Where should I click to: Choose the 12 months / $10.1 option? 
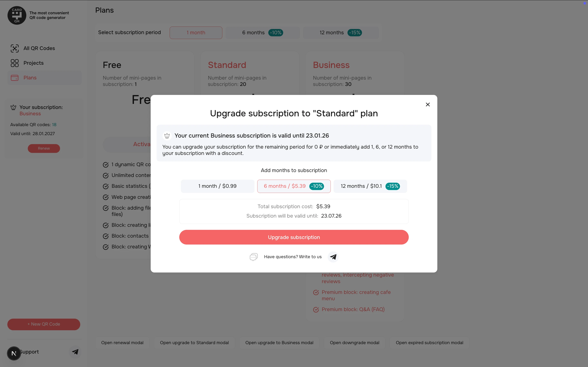370,186
